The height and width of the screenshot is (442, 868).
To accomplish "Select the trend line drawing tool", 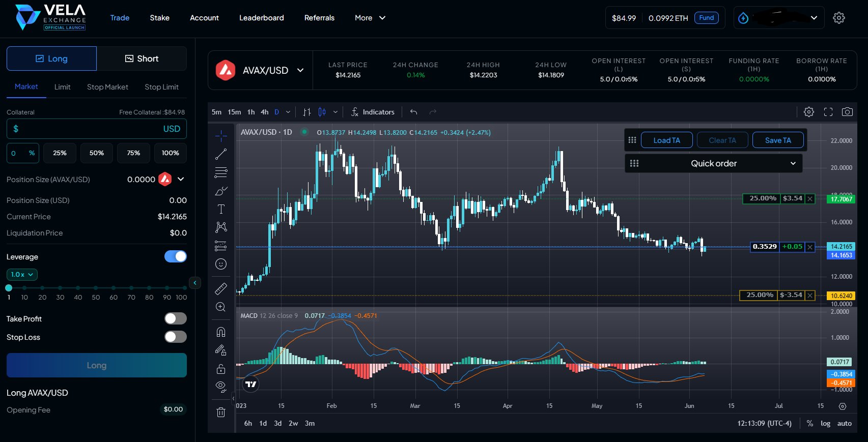I will pos(221,154).
